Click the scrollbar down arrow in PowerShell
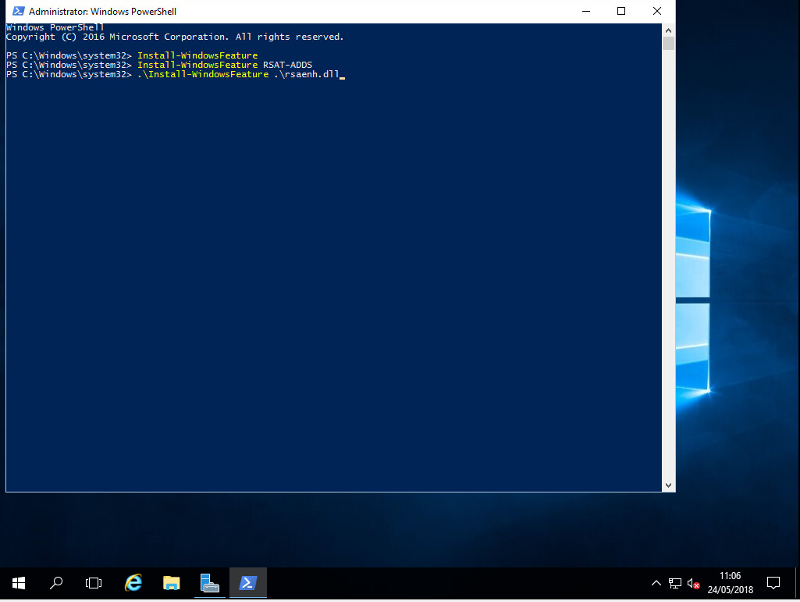Viewport: 800px width, 602px height. coord(669,485)
